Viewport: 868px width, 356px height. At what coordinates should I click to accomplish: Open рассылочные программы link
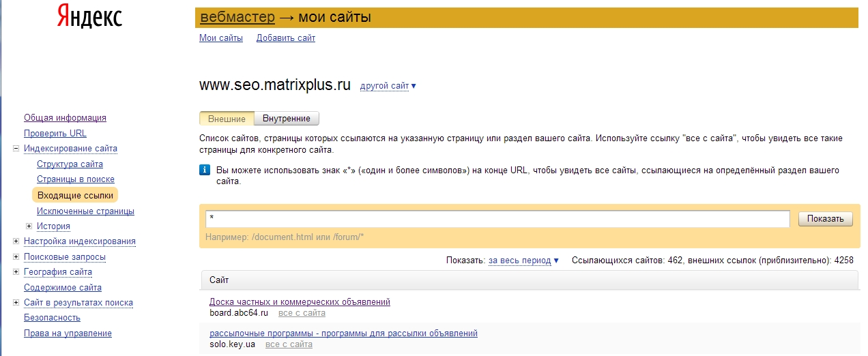click(x=343, y=333)
